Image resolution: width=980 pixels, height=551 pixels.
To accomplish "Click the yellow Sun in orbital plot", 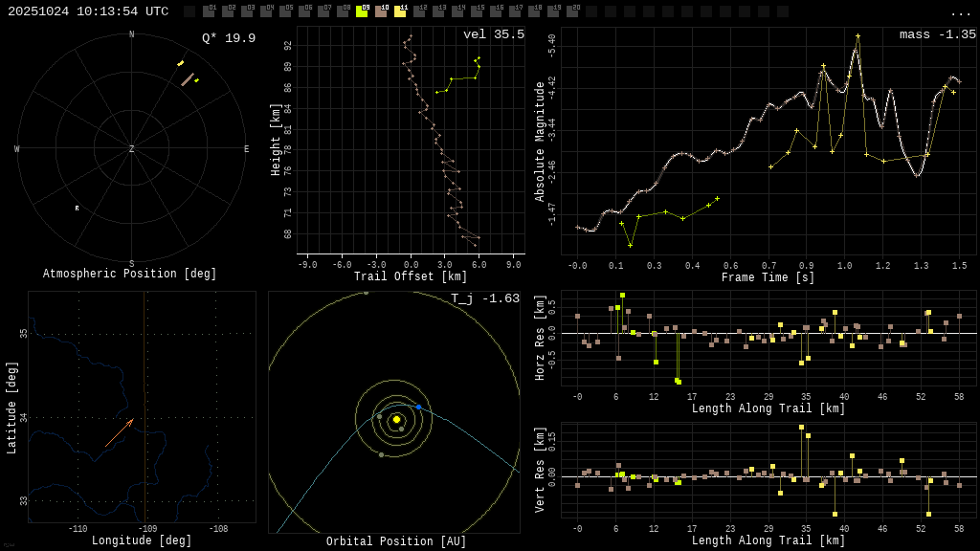I will click(x=396, y=419).
